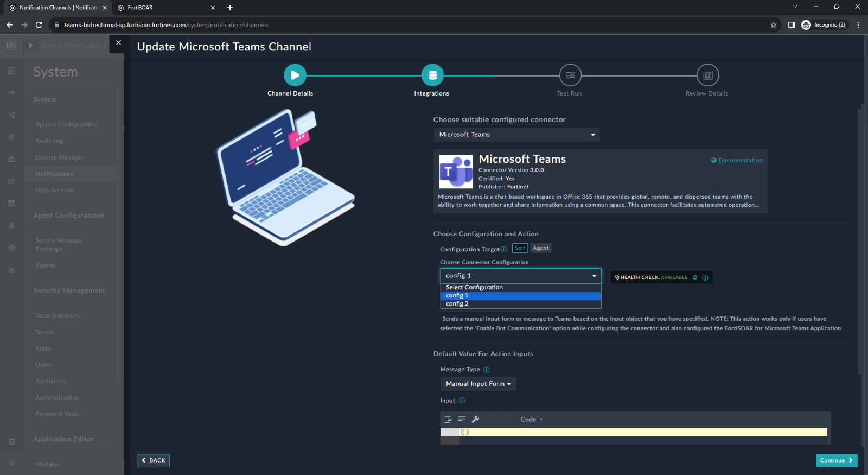This screenshot has width=868, height=475.
Task: Click the Channel Details step icon
Action: coord(295,75)
